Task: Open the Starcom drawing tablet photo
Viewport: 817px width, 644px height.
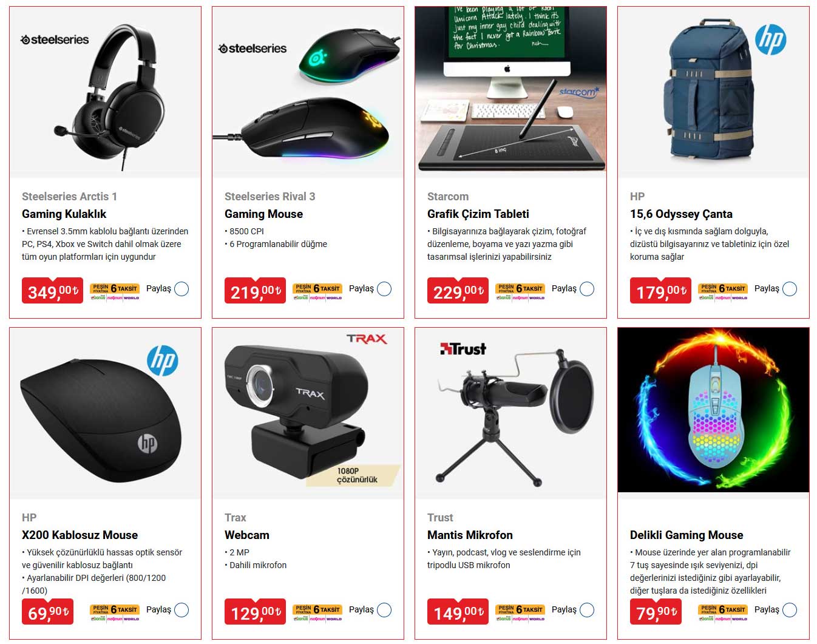Action: coord(510,89)
